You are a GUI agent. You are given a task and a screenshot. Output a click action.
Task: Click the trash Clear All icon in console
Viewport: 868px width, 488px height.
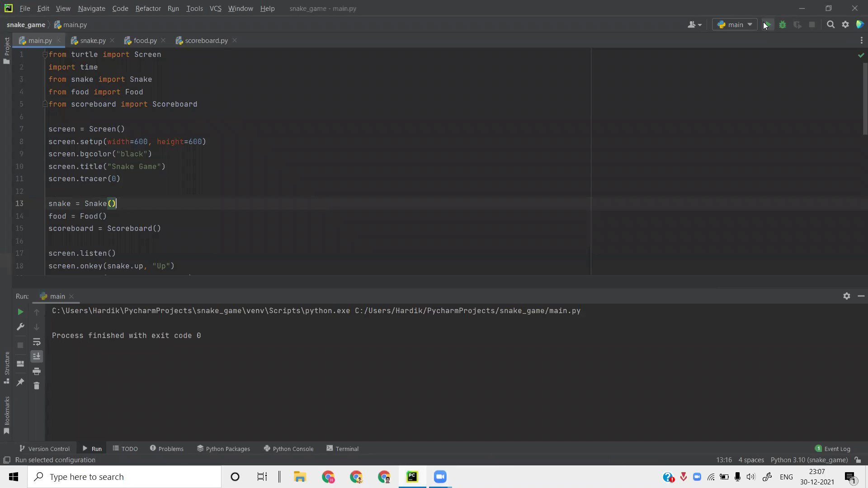(x=37, y=385)
